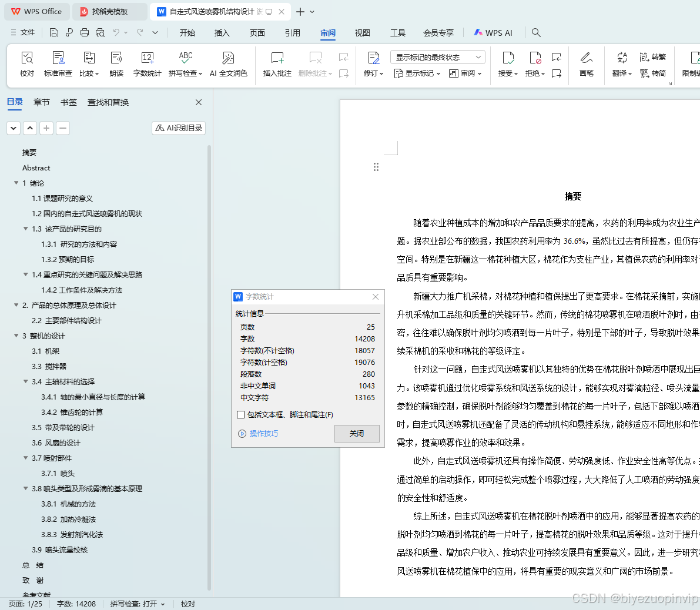Convert text with 简转繁
The width and height of the screenshot is (700, 610).
652,57
